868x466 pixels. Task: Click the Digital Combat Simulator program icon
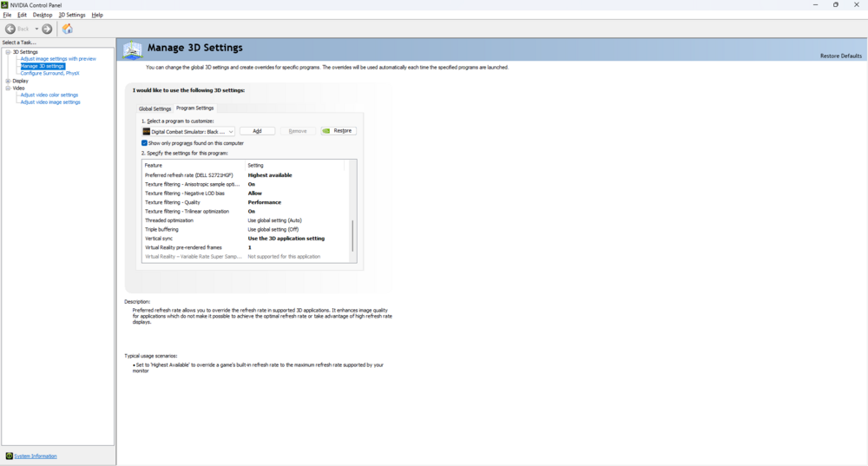tap(147, 132)
